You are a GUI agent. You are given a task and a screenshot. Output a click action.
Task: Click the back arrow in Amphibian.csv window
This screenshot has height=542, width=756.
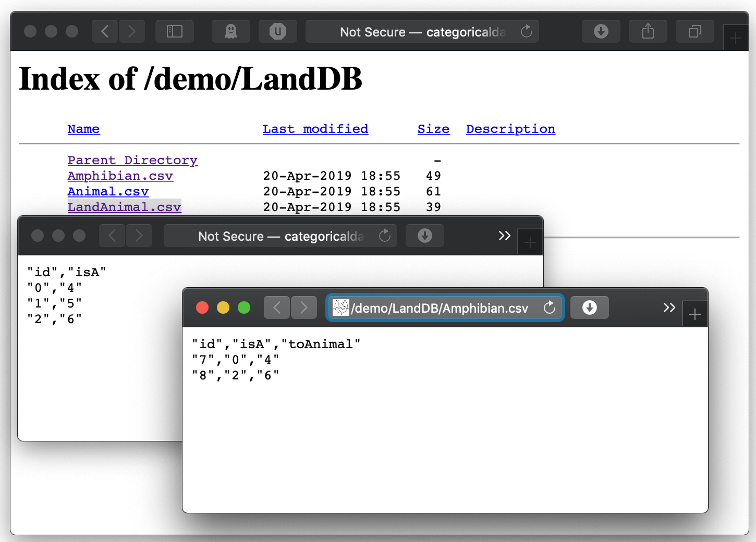[277, 308]
